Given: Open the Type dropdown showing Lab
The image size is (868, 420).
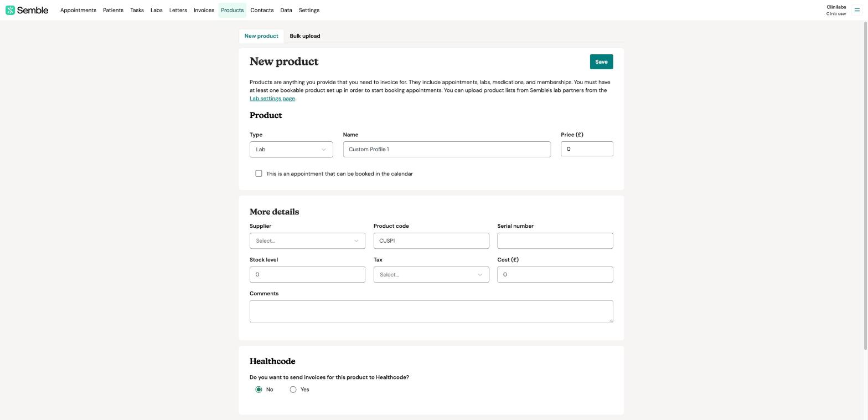Looking at the screenshot, I should [x=291, y=150].
